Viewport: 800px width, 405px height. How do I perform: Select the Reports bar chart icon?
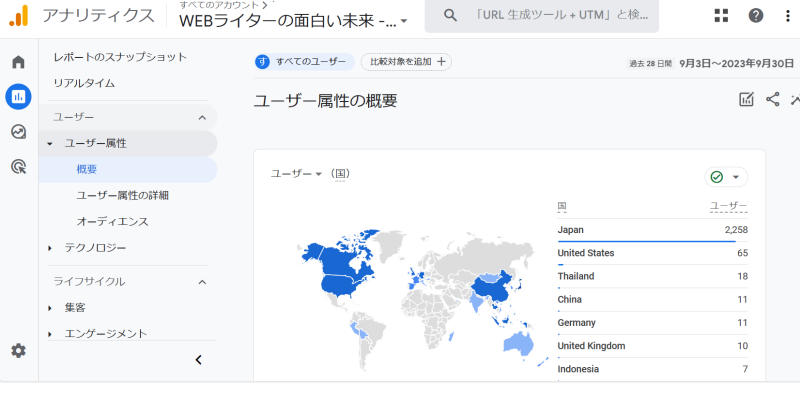[x=18, y=96]
